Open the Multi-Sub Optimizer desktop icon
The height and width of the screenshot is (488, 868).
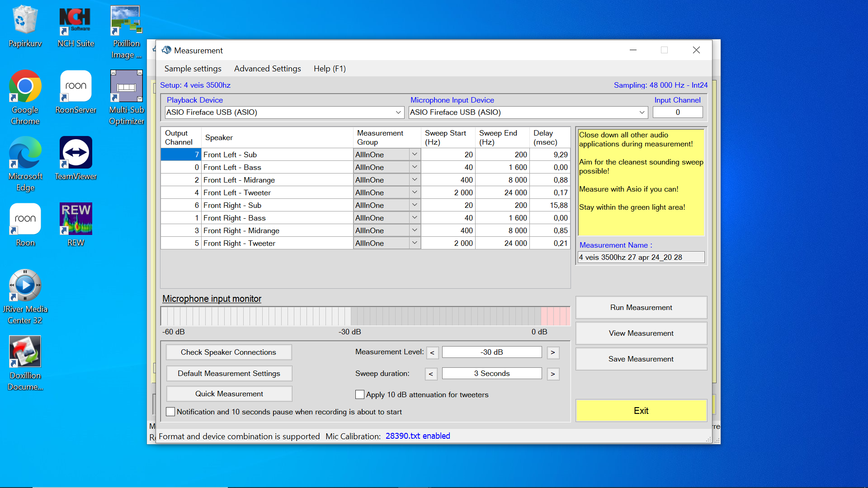[x=126, y=87]
